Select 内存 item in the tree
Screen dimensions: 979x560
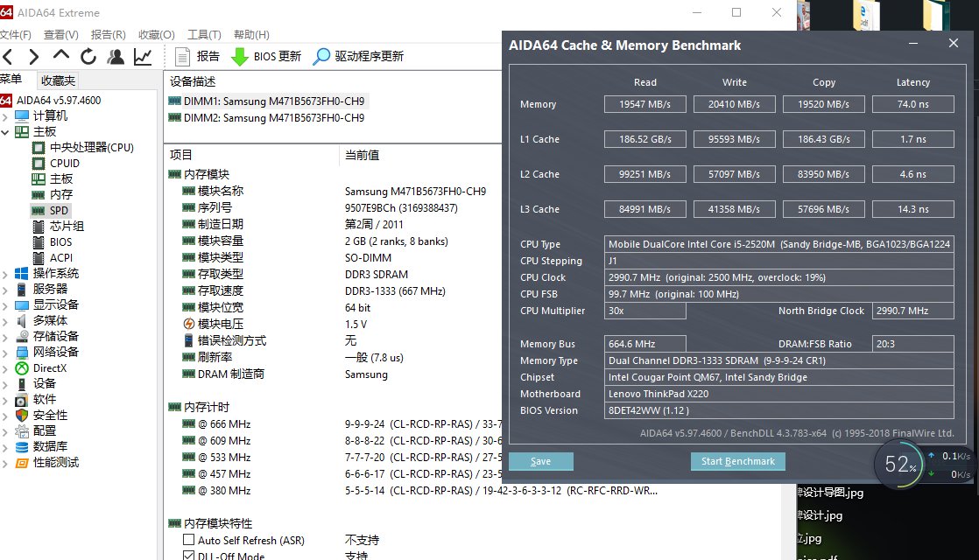[61, 194]
